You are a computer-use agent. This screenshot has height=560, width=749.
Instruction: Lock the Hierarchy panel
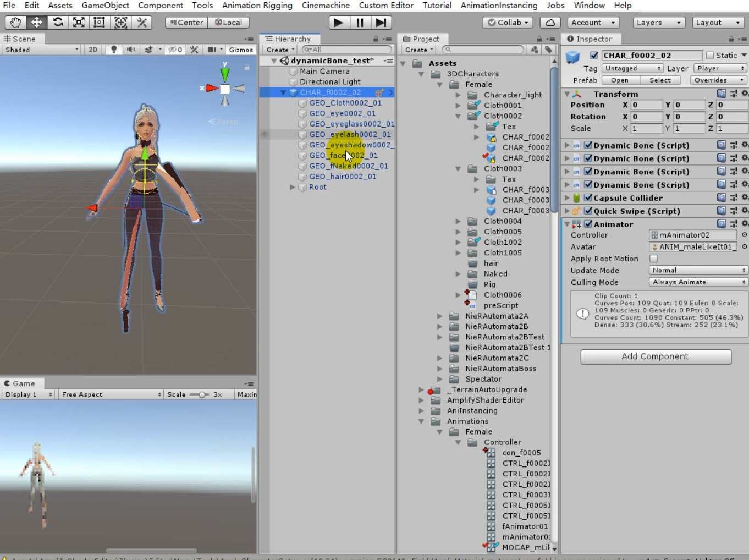(376, 39)
